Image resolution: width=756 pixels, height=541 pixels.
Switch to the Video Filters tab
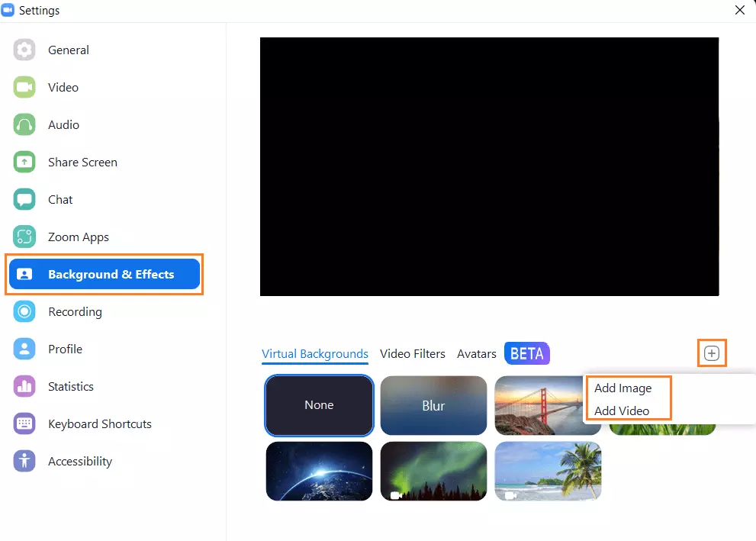pyautogui.click(x=413, y=353)
